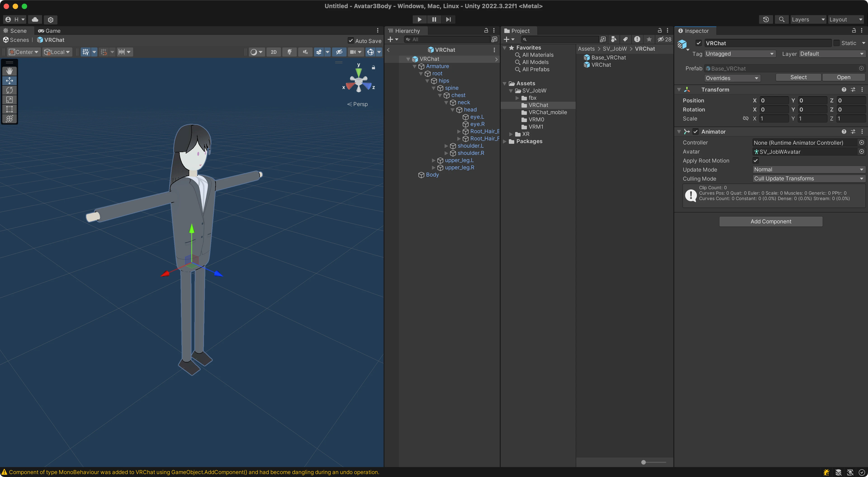
Task: Click the Pause button
Action: tap(434, 19)
